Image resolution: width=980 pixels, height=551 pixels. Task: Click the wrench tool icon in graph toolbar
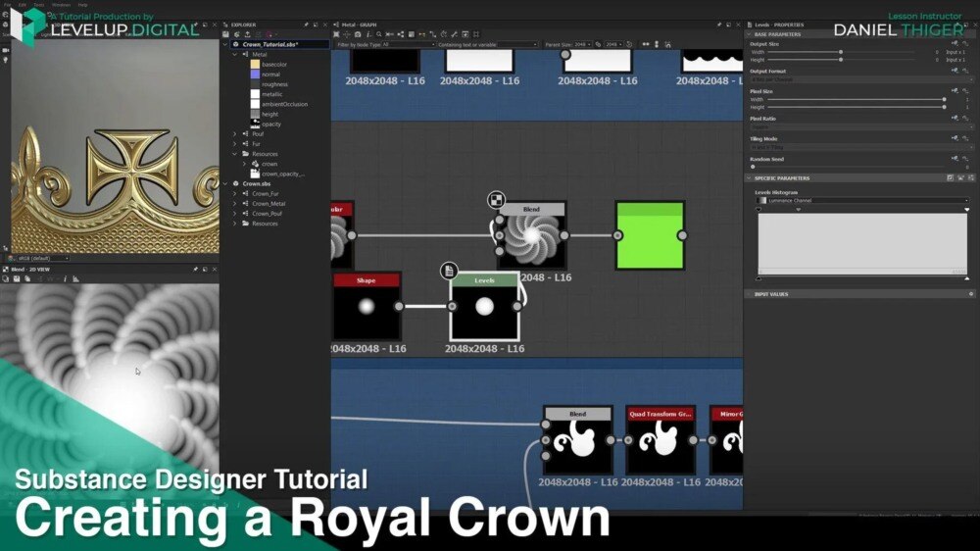point(455,34)
